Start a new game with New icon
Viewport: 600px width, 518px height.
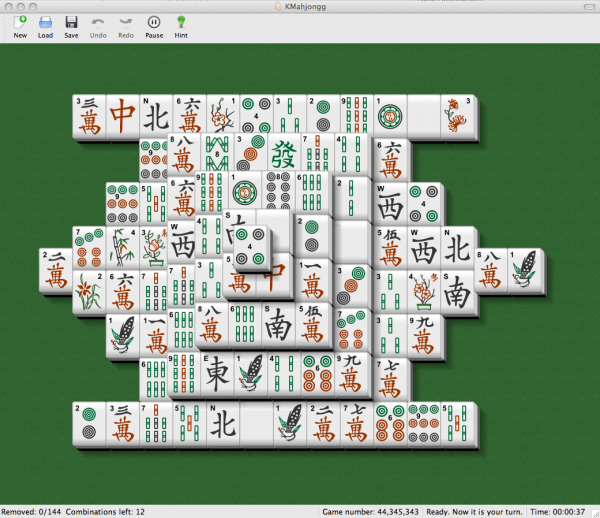click(20, 27)
